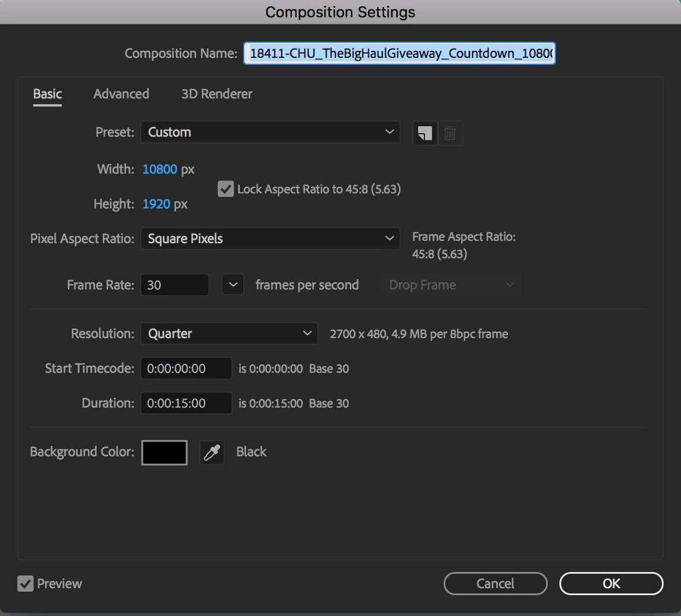This screenshot has height=616, width=681.
Task: Click the OK button
Action: click(x=611, y=584)
